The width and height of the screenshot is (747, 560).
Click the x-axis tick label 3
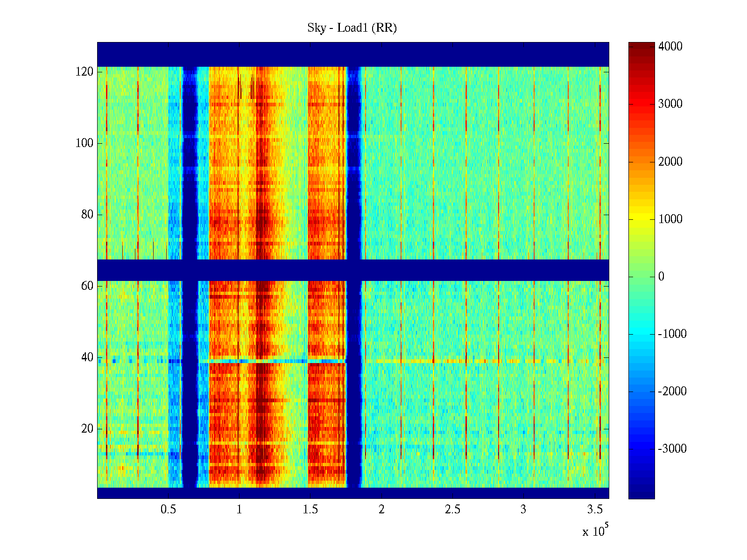click(523, 510)
